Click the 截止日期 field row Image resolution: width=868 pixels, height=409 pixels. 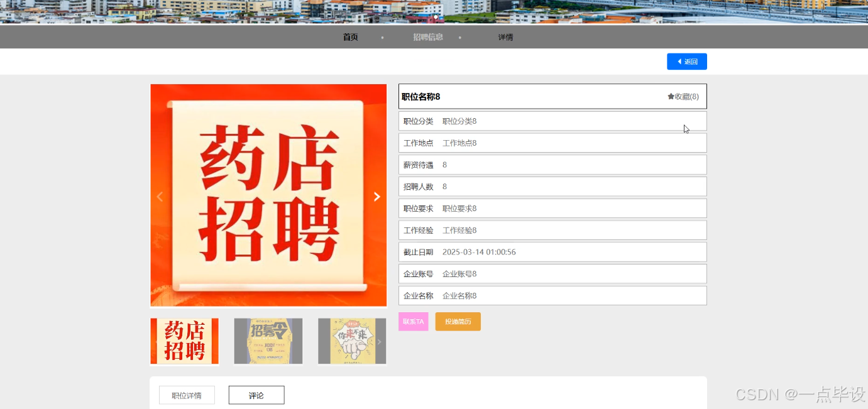[552, 251]
